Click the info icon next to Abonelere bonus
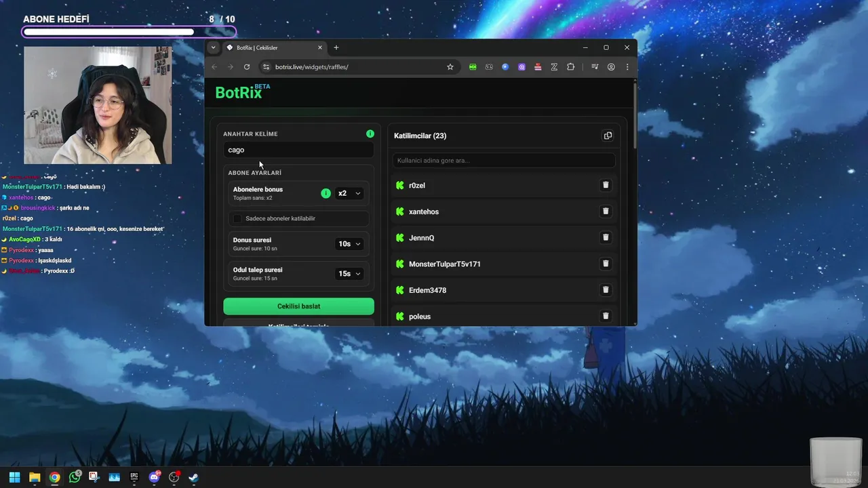The width and height of the screenshot is (868, 488). coord(325,193)
